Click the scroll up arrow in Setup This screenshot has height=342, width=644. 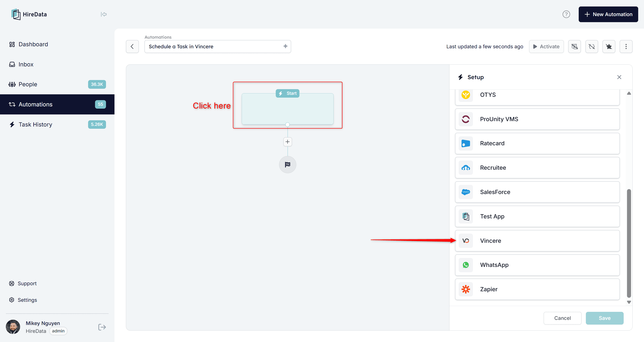coord(629,93)
